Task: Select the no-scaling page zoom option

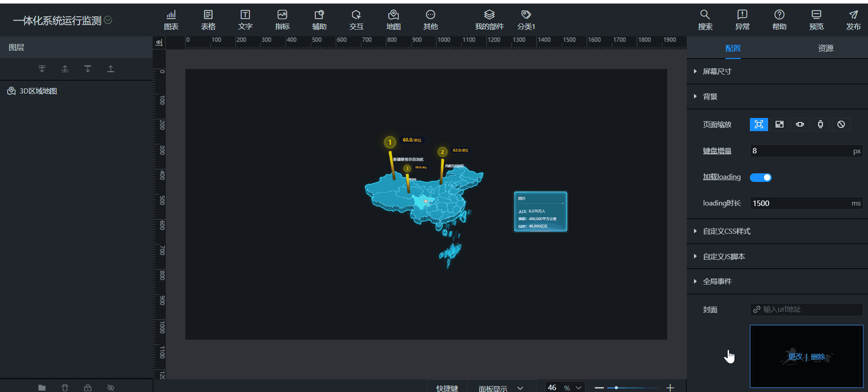Action: click(841, 124)
